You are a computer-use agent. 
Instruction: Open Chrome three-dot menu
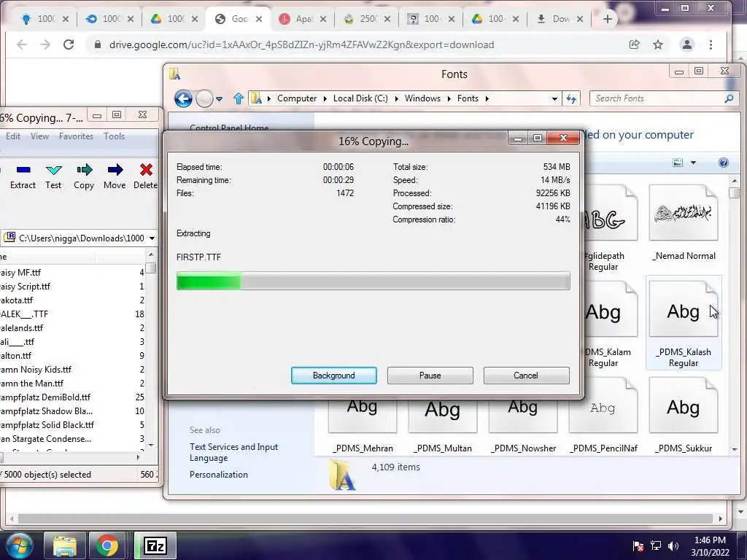[x=711, y=44]
